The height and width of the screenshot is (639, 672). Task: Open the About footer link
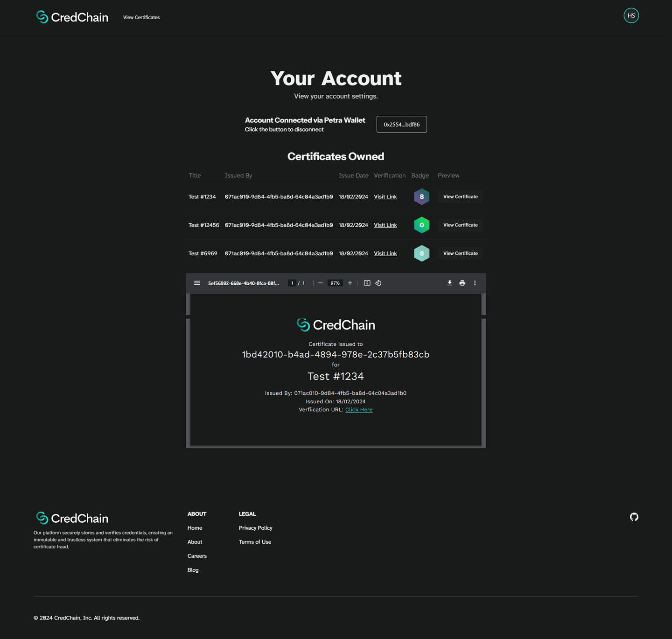click(x=195, y=542)
